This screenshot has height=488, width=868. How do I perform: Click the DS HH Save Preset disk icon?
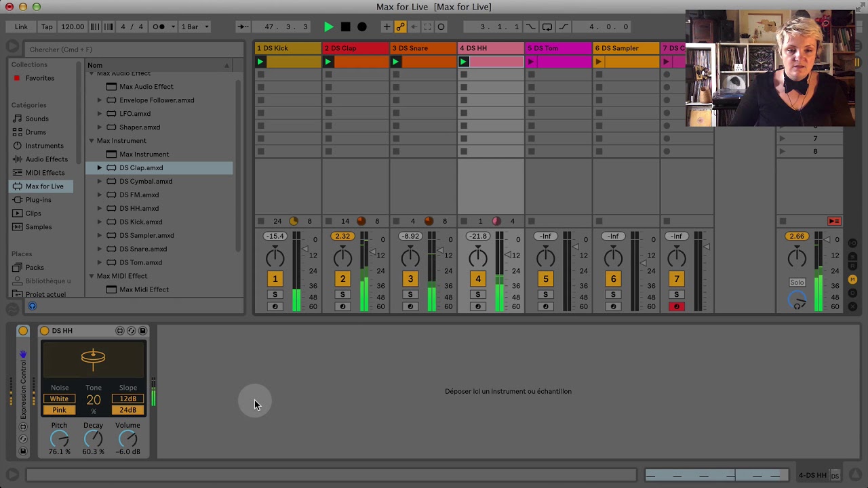(142, 331)
